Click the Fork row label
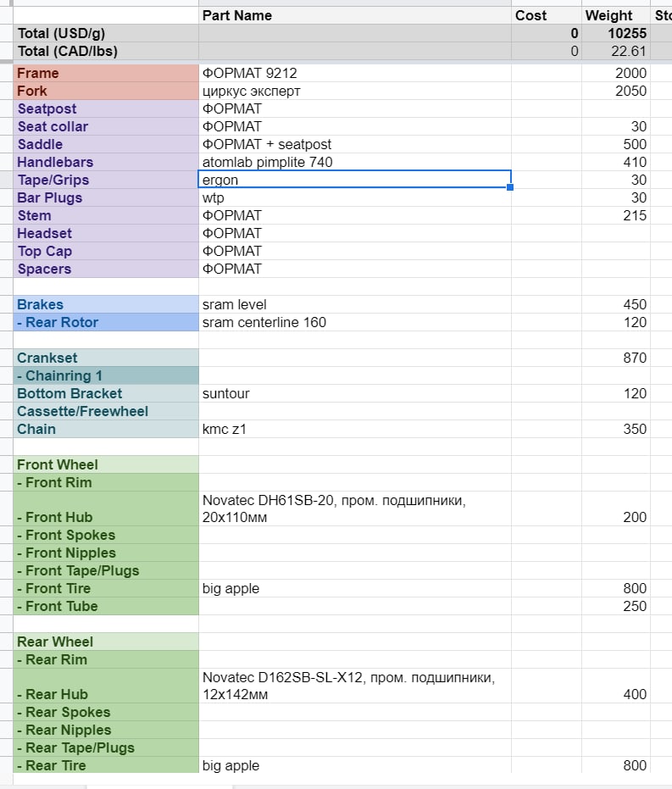Image resolution: width=672 pixels, height=789 pixels. tap(106, 91)
